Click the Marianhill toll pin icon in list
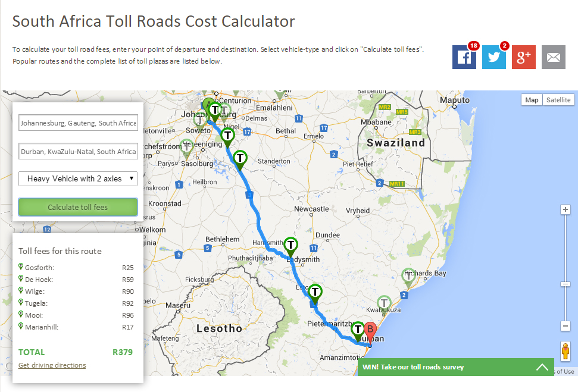The width and height of the screenshot is (578, 392). pyautogui.click(x=21, y=326)
